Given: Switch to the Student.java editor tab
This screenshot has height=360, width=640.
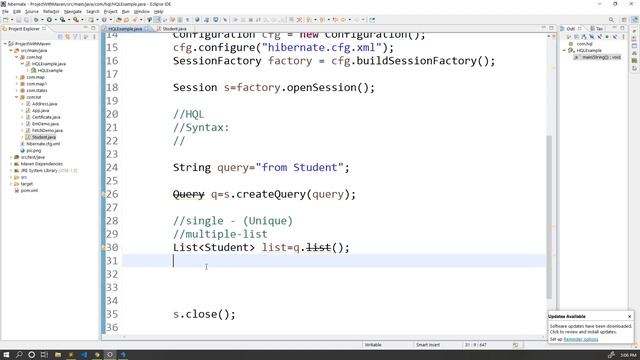Looking at the screenshot, I should click(x=174, y=29).
